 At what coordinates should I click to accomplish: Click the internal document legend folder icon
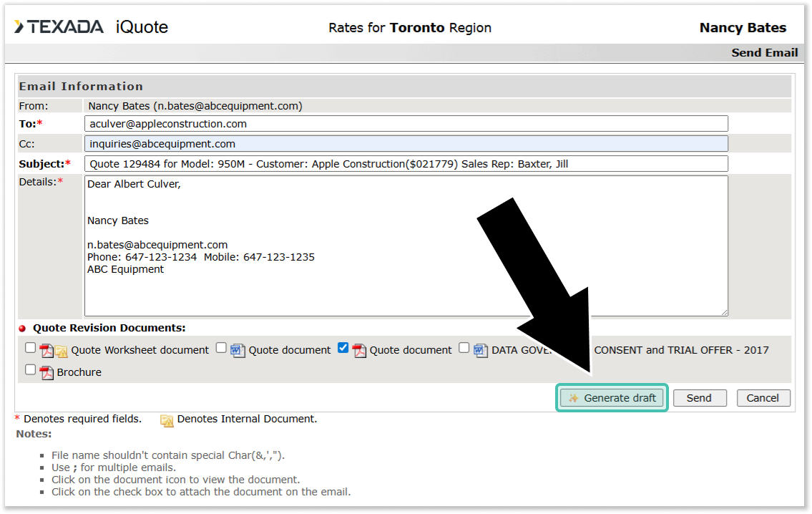167,420
